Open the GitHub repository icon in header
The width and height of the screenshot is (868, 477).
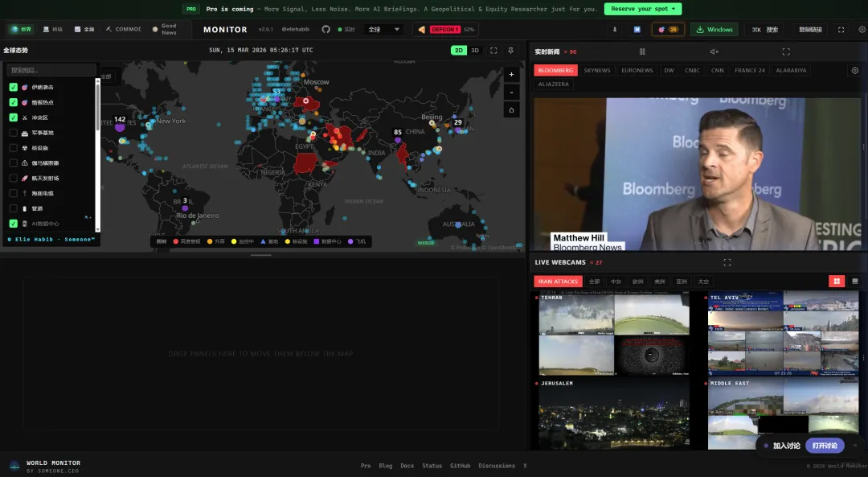click(326, 30)
